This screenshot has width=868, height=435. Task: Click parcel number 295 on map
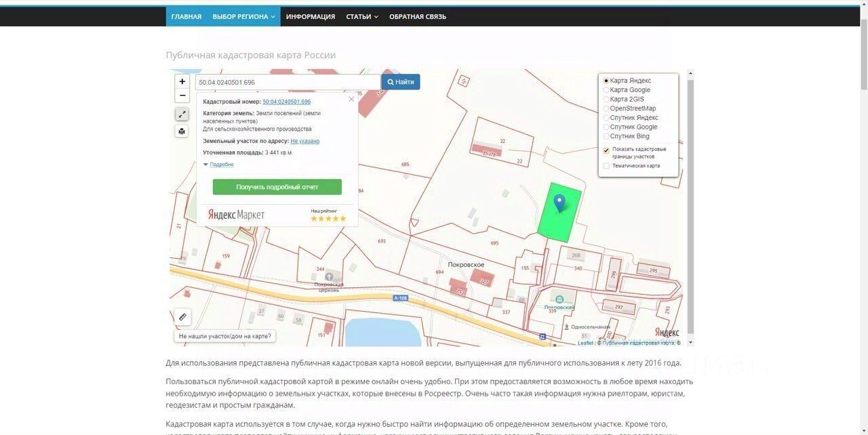click(653, 270)
